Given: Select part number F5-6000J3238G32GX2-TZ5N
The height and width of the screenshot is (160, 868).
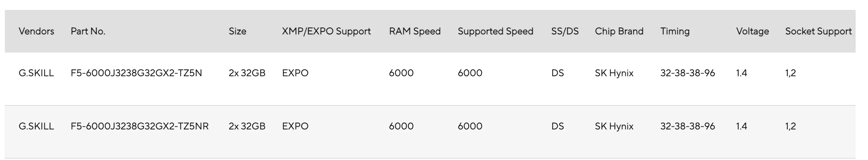Looking at the screenshot, I should tap(136, 73).
